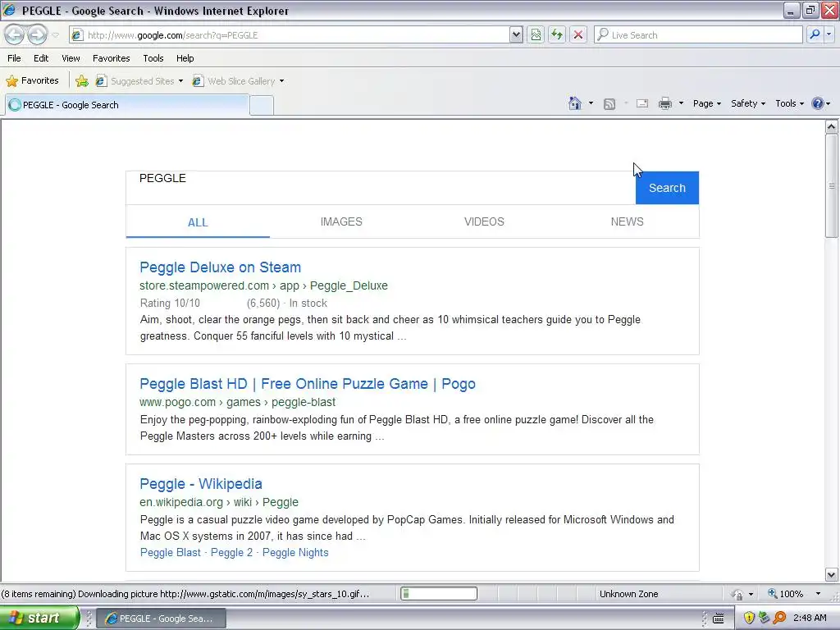Click the RSS feeds icon
The height and width of the screenshot is (630, 840).
tap(609, 104)
